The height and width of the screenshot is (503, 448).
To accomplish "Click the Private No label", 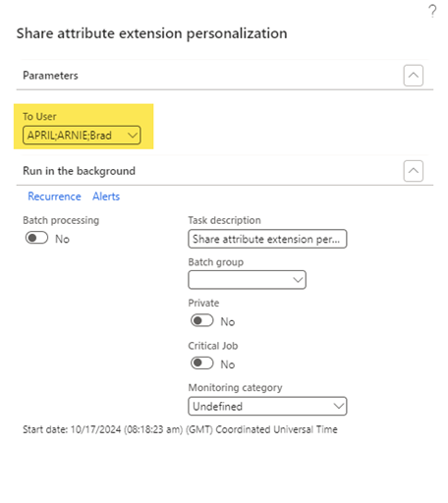I will point(228,322).
